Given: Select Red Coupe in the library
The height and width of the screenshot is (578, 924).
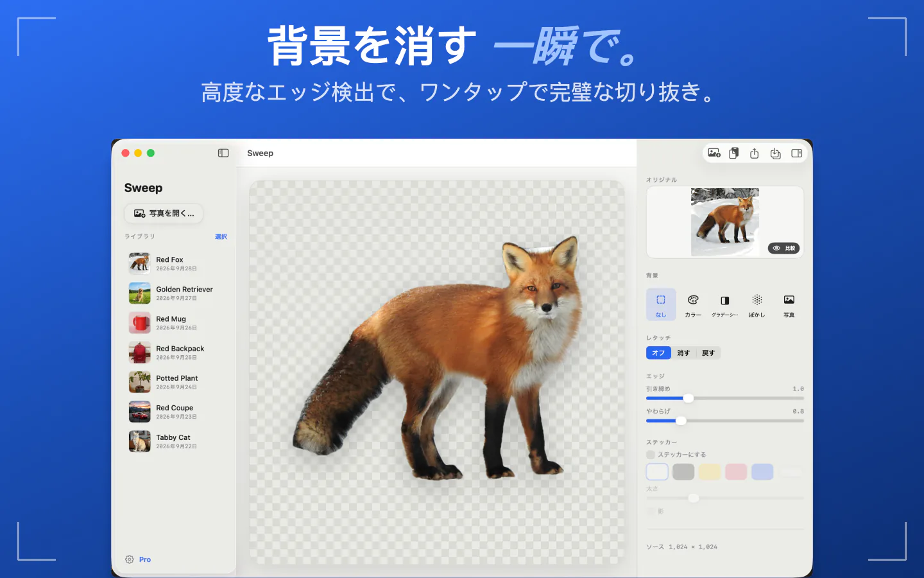Looking at the screenshot, I should 176,411.
